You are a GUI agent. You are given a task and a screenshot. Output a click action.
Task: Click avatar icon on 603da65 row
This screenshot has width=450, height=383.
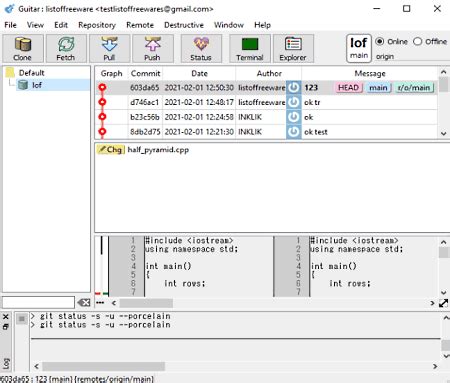coord(294,88)
